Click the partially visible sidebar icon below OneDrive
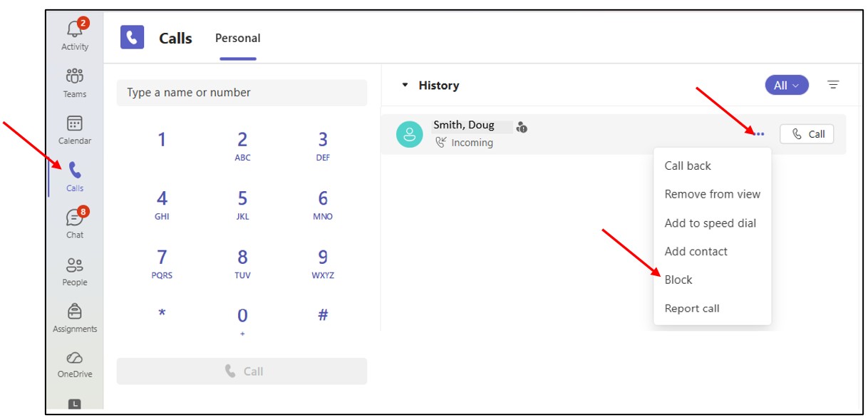Image resolution: width=868 pixels, height=418 pixels. 75,404
